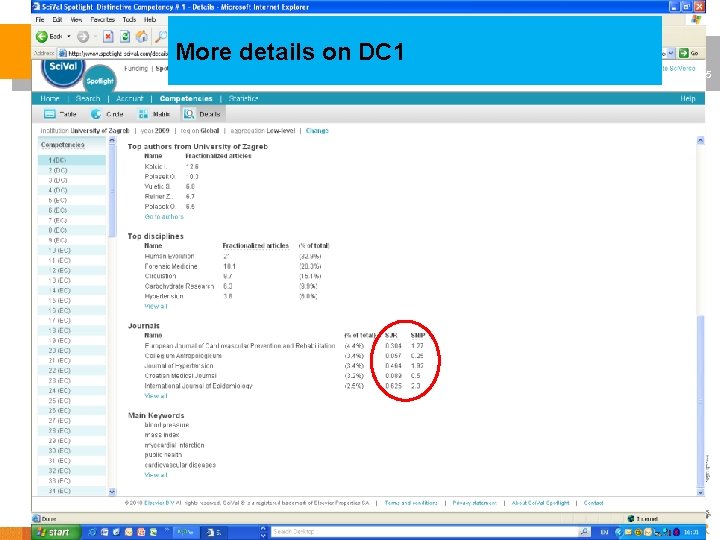Screen dimensions: 720x540
Task: Click View all under Journals
Action: tap(156, 395)
